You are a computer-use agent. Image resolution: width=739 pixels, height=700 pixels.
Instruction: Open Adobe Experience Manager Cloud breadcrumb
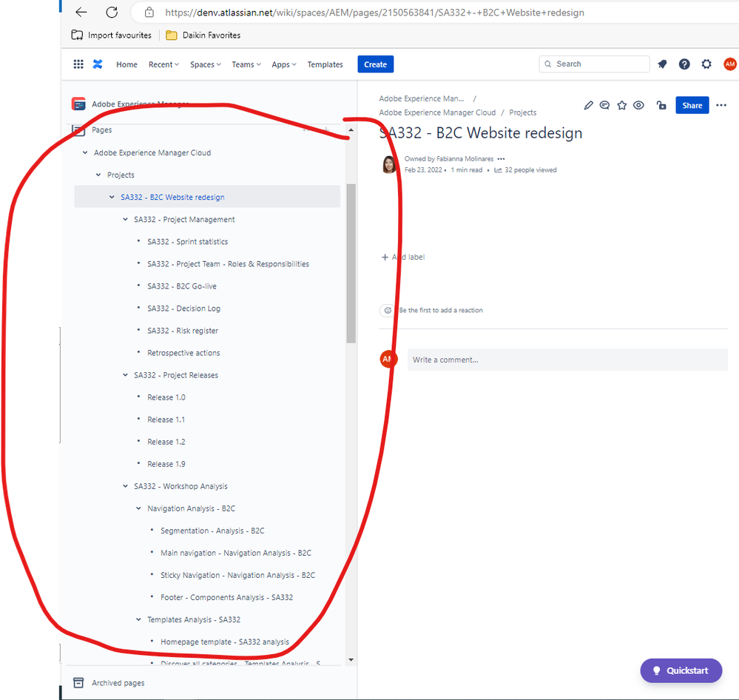tap(437, 112)
